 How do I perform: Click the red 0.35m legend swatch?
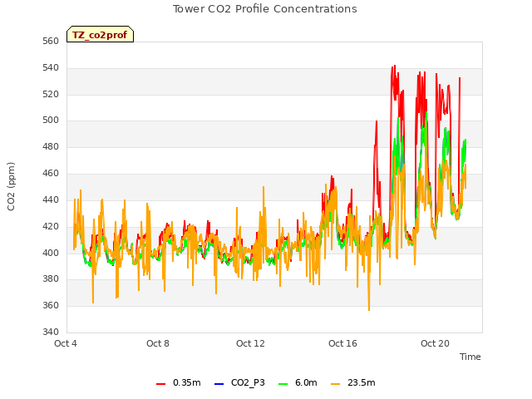160,384
